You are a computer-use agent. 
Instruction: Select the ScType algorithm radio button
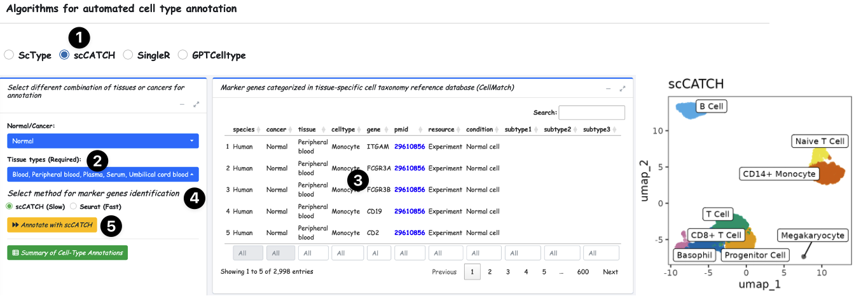point(9,55)
